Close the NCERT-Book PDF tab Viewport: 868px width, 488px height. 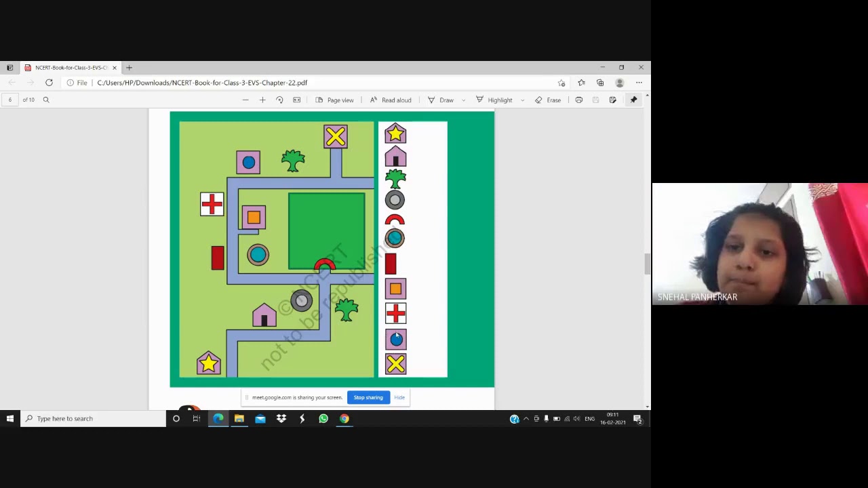114,68
